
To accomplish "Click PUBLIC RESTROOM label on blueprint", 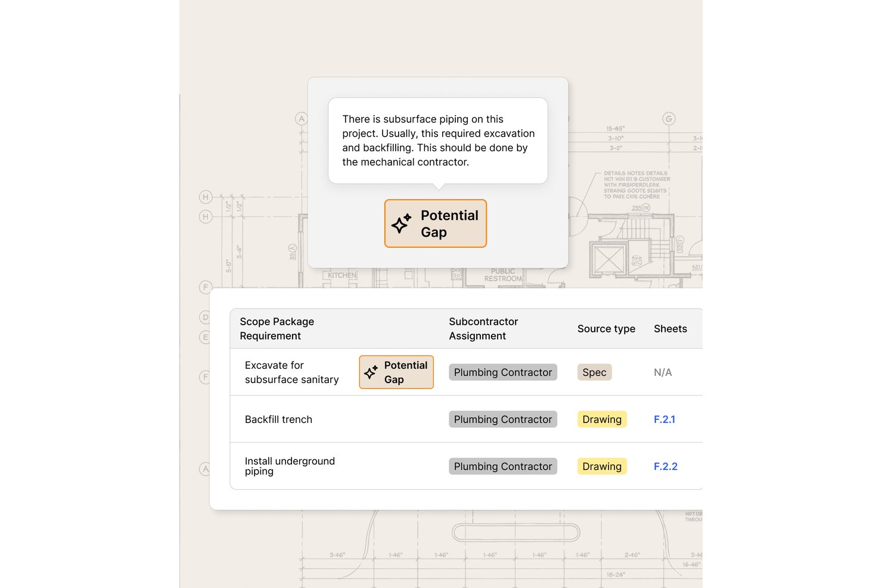I will 503,275.
